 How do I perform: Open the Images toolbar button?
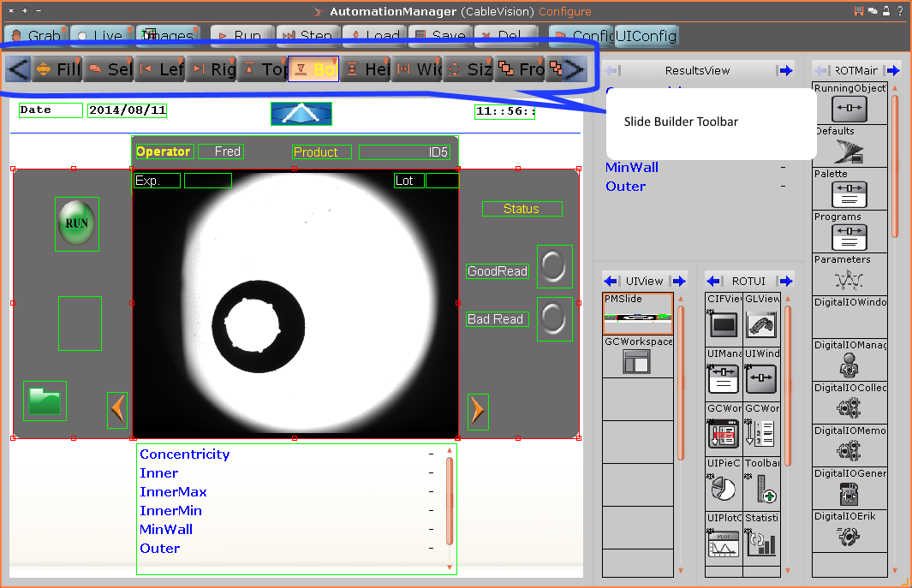[168, 35]
